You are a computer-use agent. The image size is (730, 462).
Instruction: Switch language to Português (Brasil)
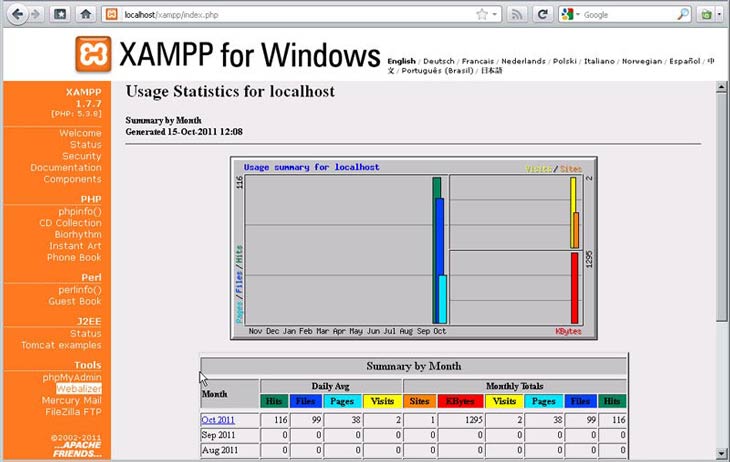pyautogui.click(x=437, y=70)
